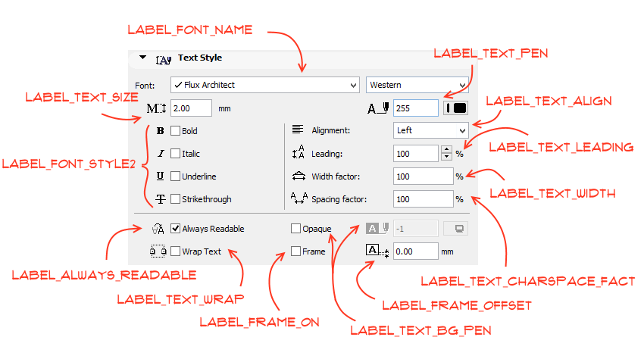The height and width of the screenshot is (356, 644).
Task: Uncheck the Always Readable checkbox
Action: coord(175,228)
